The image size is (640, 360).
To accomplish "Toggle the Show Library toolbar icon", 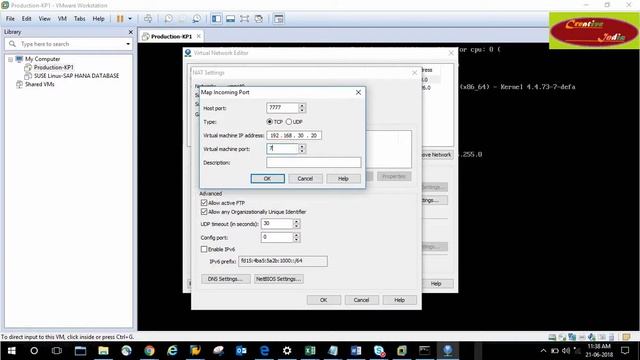I will pyautogui.click(x=216, y=19).
